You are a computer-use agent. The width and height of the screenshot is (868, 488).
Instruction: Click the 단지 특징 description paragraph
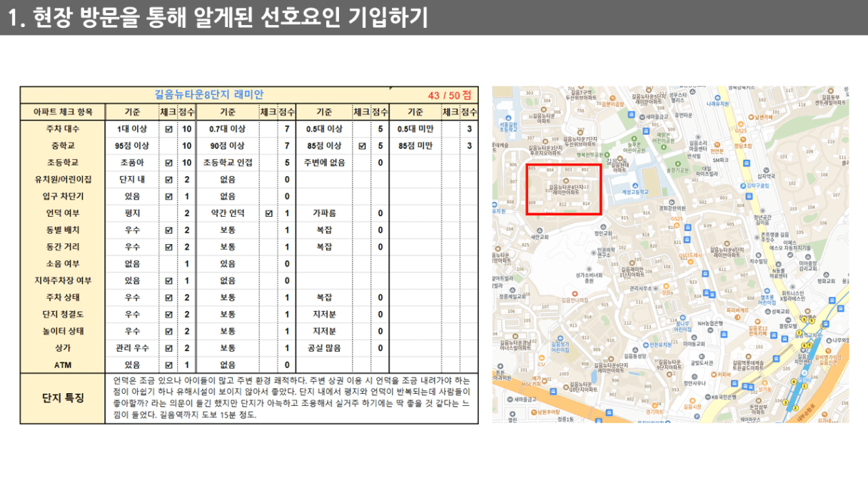point(292,397)
